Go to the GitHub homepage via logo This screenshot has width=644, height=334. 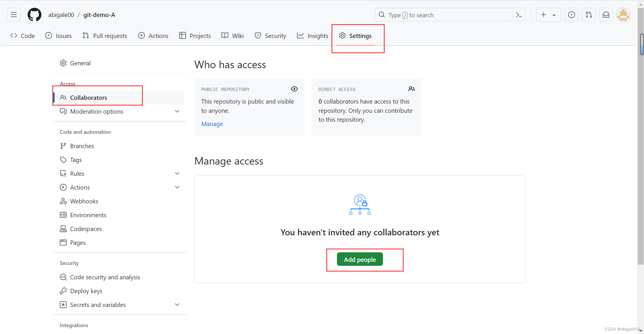tap(34, 15)
